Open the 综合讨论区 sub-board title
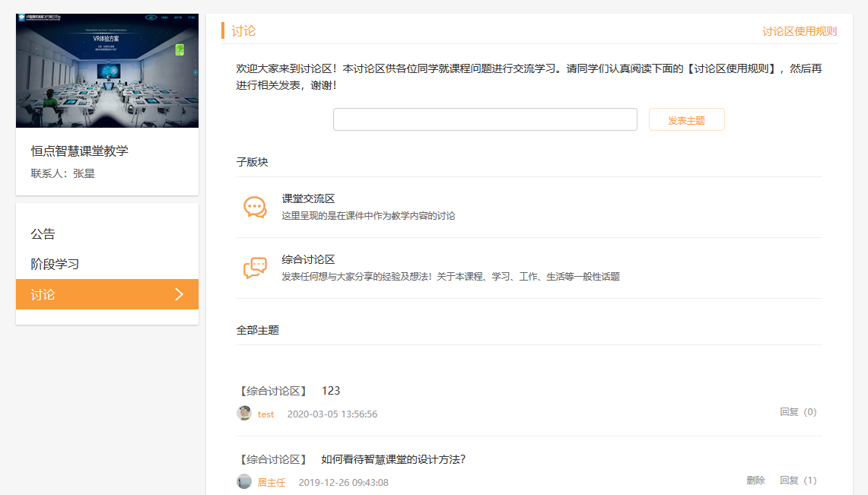 coord(308,259)
